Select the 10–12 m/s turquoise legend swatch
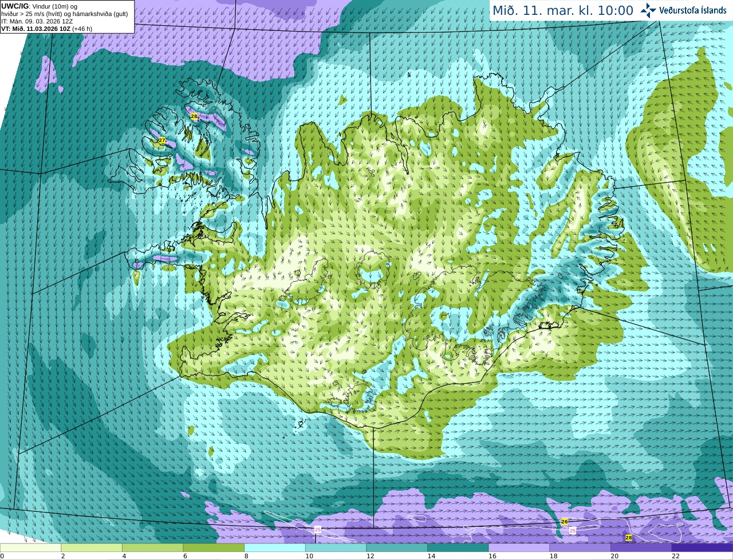This screenshot has height=560, width=733. pyautogui.click(x=336, y=547)
